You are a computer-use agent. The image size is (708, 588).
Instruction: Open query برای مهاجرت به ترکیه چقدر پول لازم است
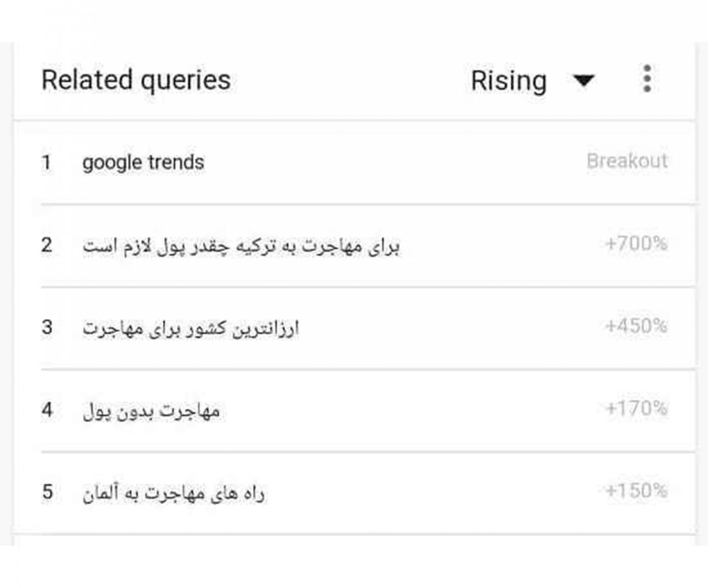click(x=241, y=246)
